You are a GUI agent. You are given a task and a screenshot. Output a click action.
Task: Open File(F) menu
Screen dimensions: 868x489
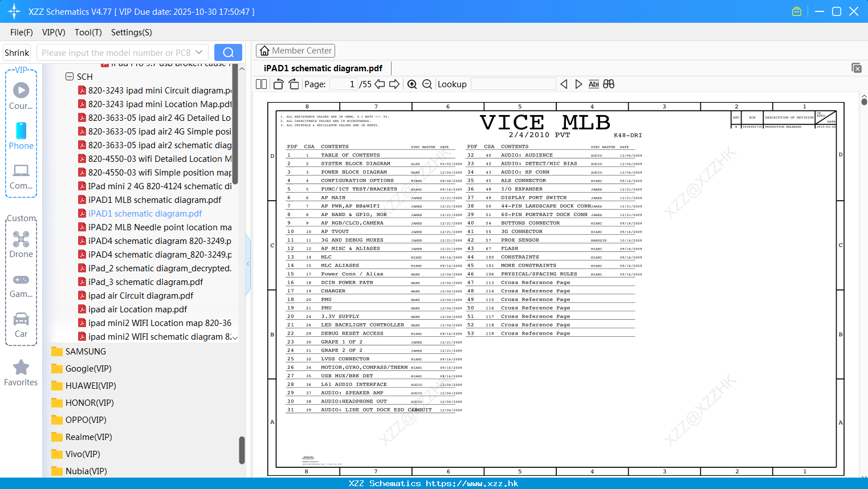coord(22,32)
